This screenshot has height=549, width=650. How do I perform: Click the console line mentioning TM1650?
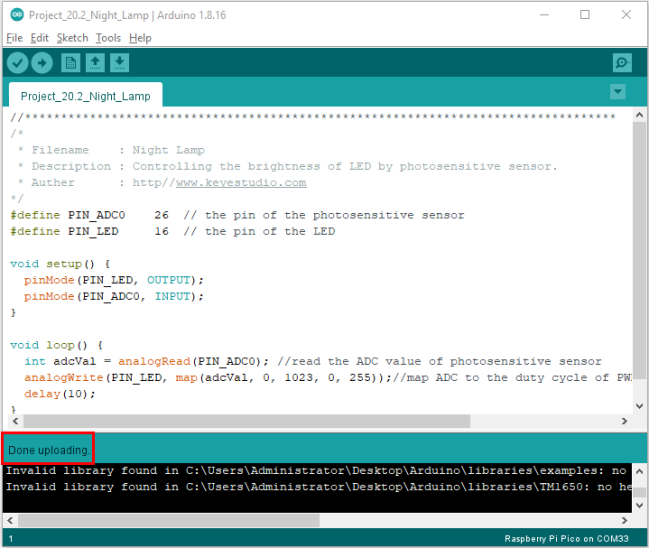click(318, 487)
